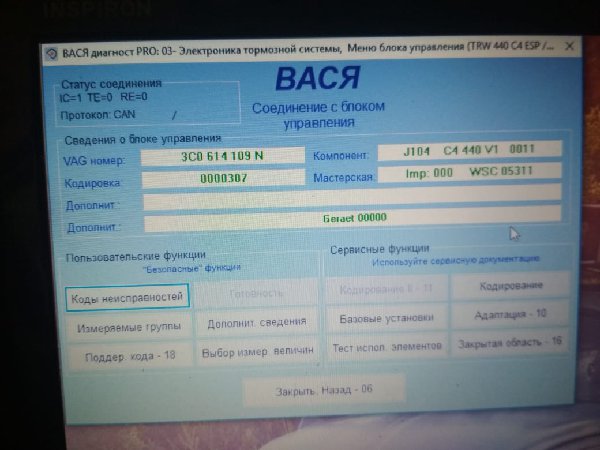Open Закрытая область - 16 security access
This screenshot has height=450, width=600.
[510, 342]
